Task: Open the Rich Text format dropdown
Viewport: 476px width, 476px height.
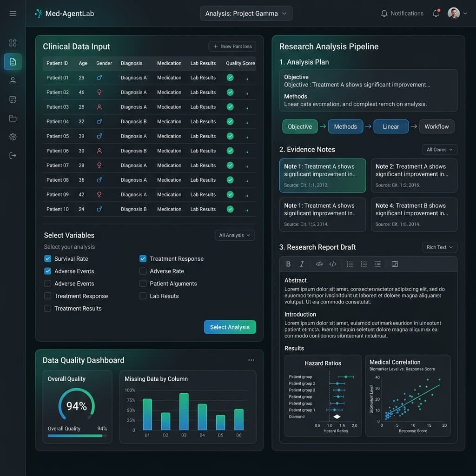Action: [440, 247]
